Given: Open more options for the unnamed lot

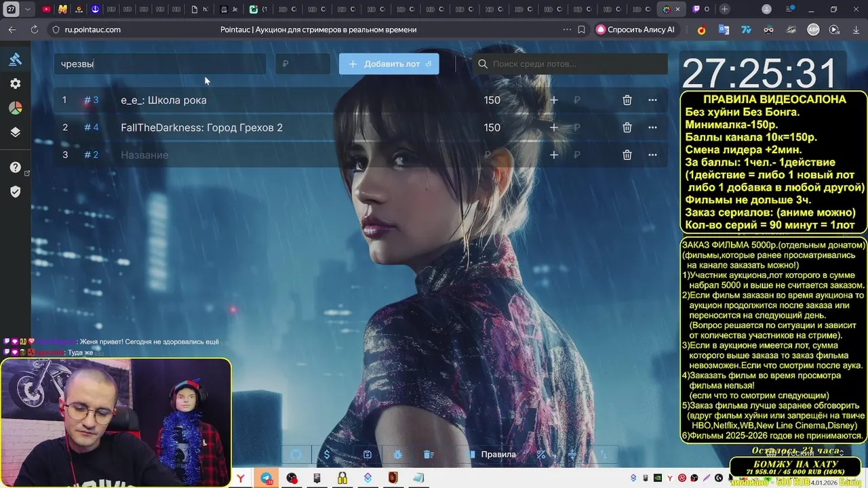Looking at the screenshot, I should point(652,155).
